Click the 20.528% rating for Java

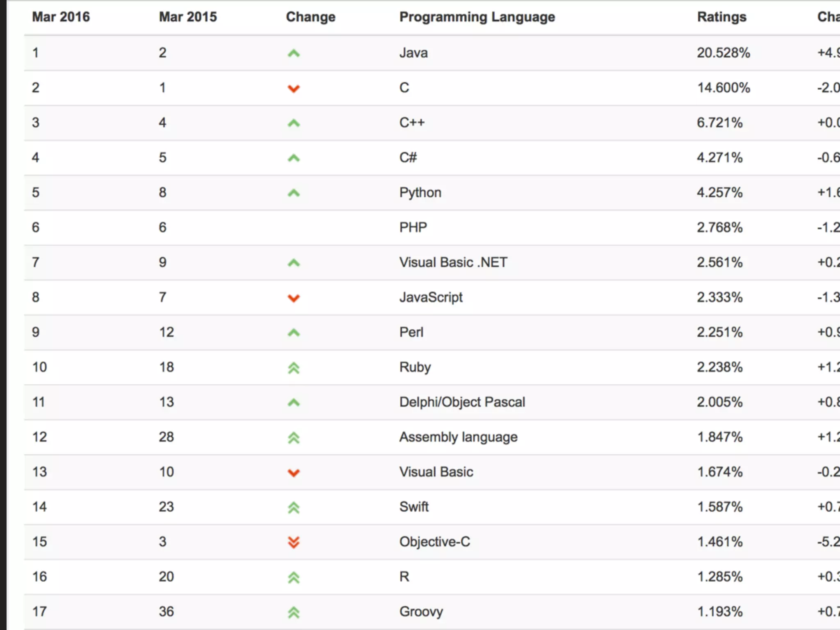click(x=723, y=53)
